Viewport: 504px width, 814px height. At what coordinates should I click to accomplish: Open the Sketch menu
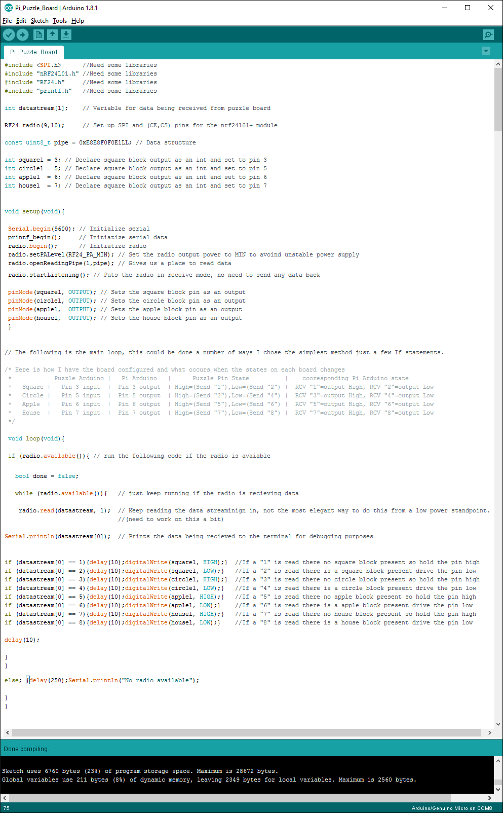pyautogui.click(x=40, y=21)
